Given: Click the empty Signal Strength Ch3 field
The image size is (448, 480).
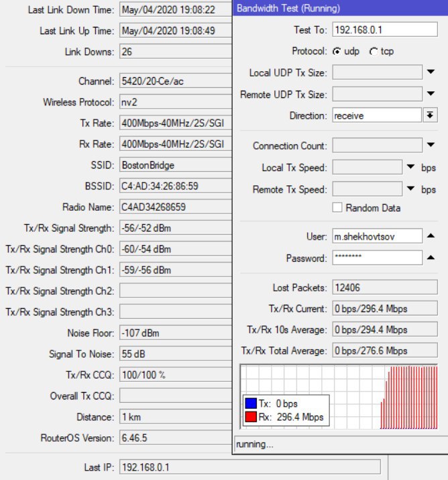Looking at the screenshot, I should (x=176, y=312).
